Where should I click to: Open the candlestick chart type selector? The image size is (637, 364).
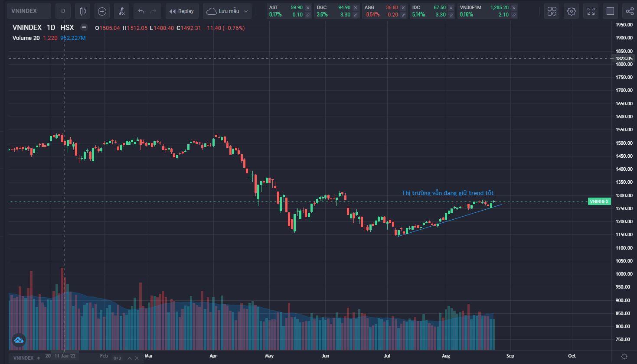(82, 11)
